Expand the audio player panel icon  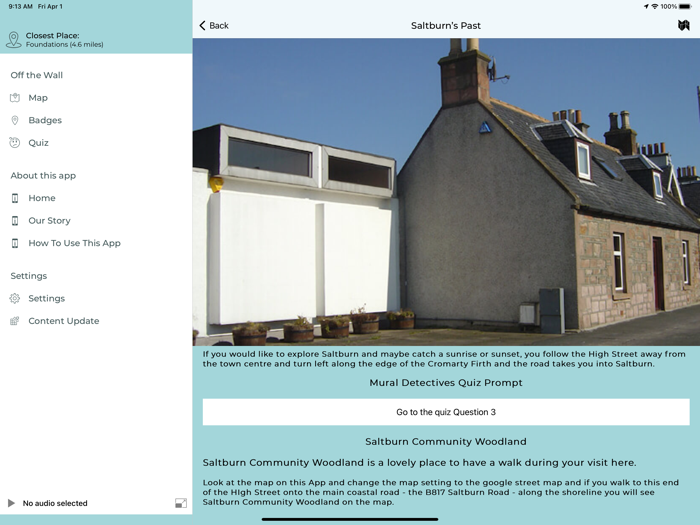181,503
